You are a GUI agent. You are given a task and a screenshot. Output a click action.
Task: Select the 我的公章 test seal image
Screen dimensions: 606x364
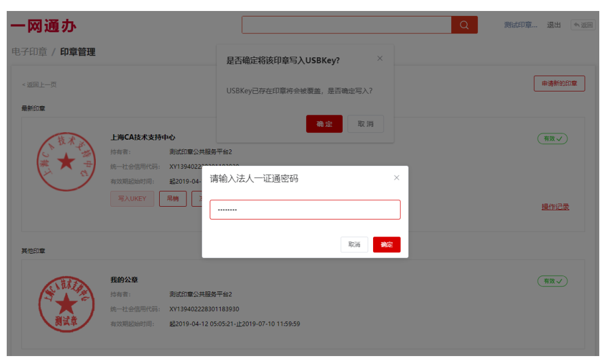pyautogui.click(x=66, y=304)
